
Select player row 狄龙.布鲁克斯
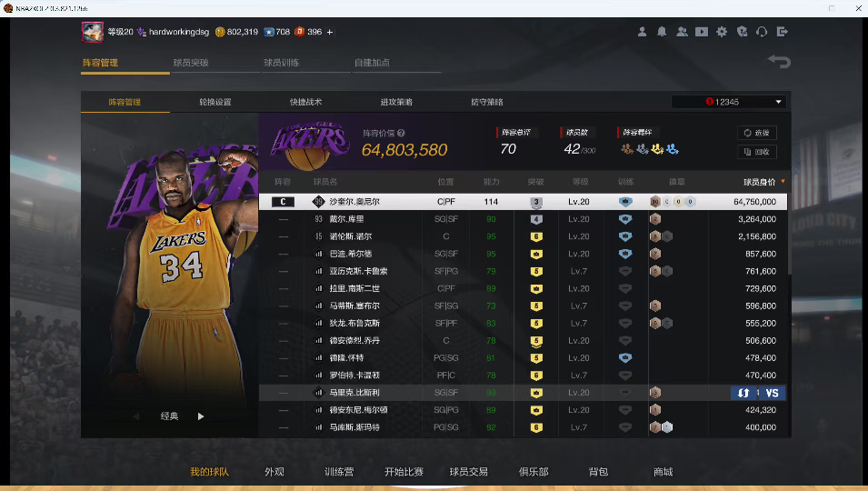point(523,324)
